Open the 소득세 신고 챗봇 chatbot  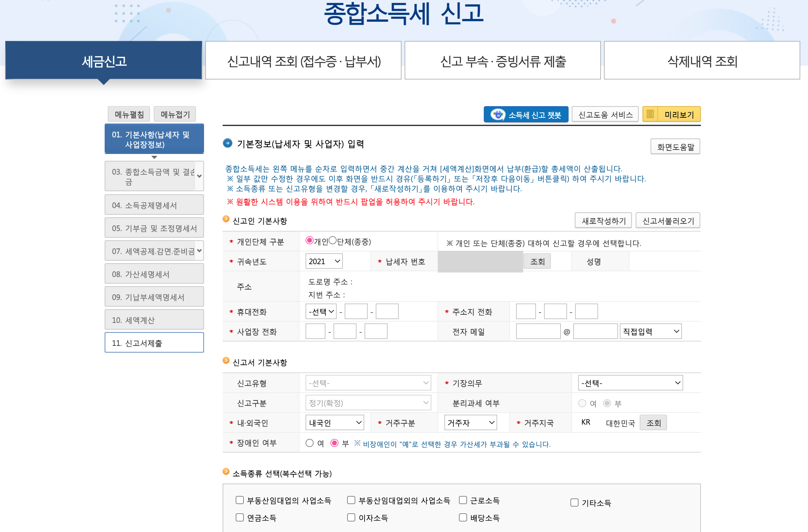[525, 115]
